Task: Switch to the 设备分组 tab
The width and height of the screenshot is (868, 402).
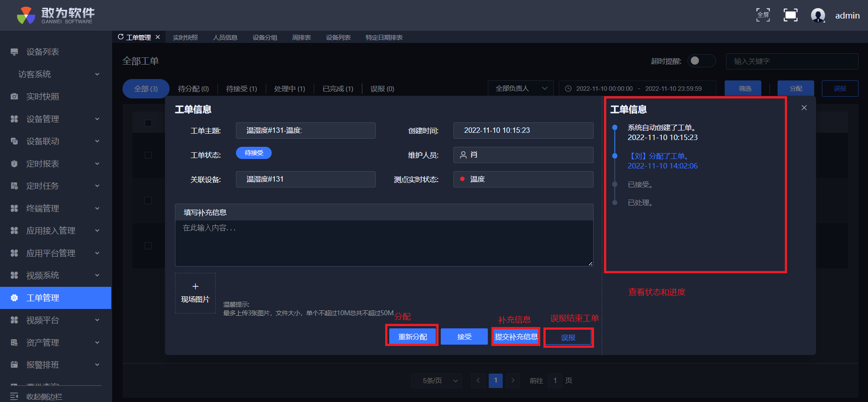Action: coord(265,37)
